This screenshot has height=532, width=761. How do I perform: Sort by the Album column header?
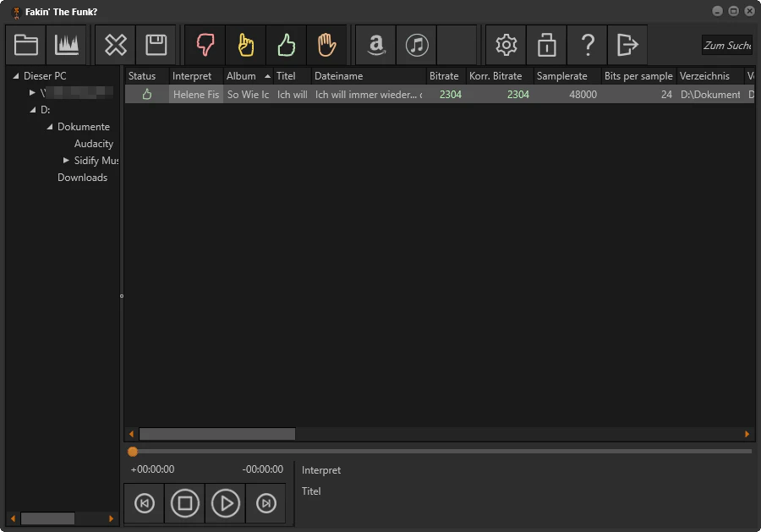tap(248, 76)
